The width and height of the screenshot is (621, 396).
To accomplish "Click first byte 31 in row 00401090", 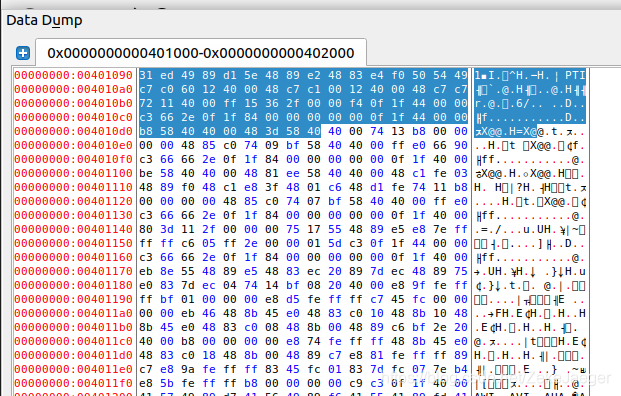I will point(146,75).
